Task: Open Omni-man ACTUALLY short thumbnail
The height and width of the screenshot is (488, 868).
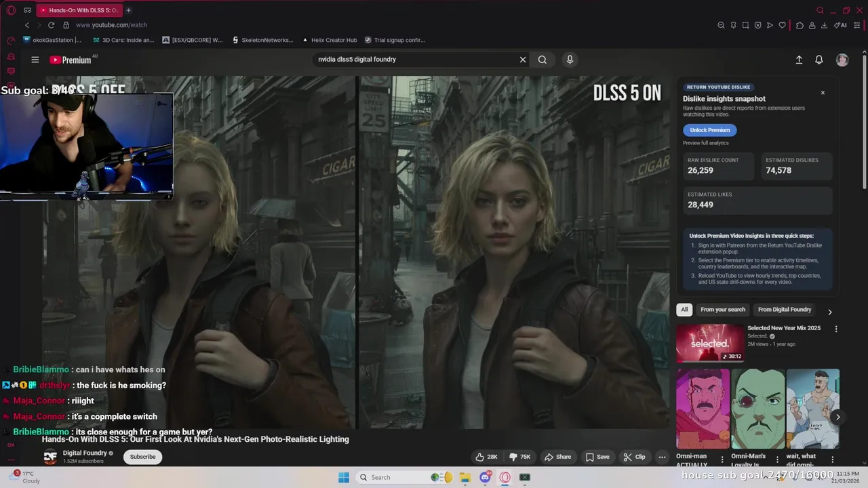Action: (x=703, y=409)
